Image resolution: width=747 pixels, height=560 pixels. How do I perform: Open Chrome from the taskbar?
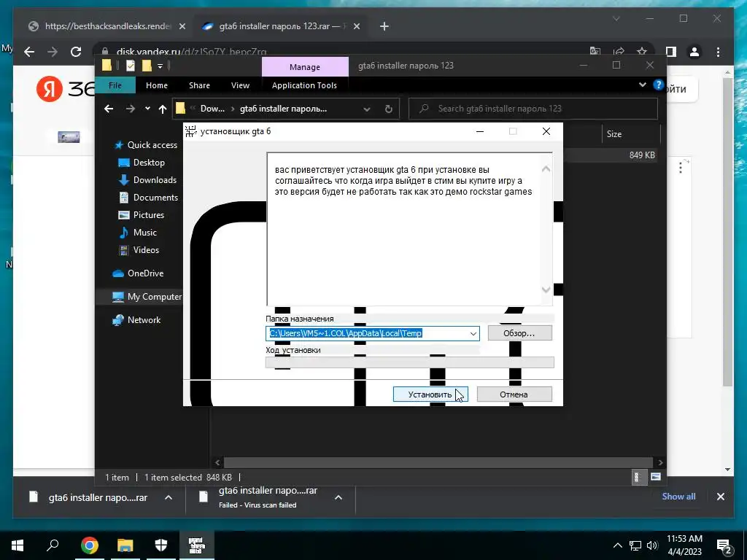(90, 545)
